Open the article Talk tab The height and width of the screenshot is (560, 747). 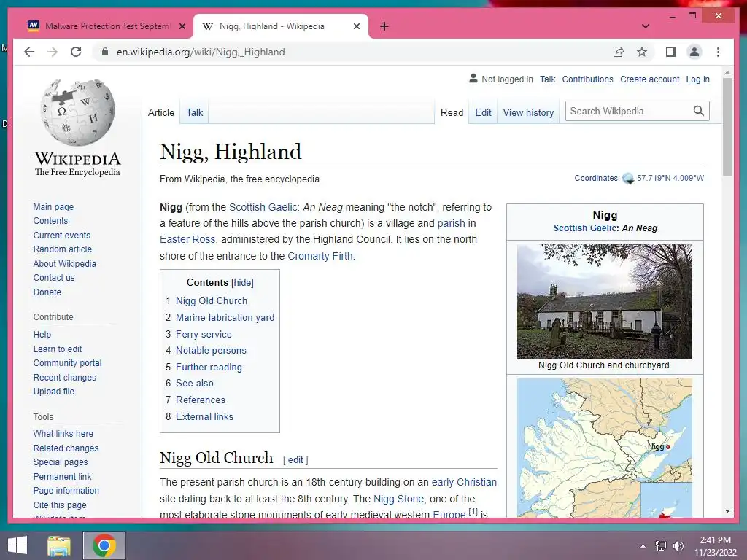pos(194,112)
